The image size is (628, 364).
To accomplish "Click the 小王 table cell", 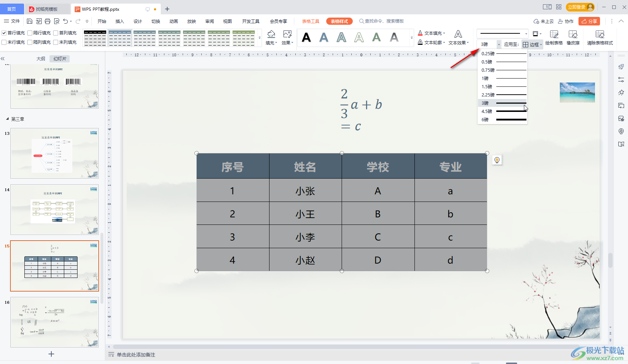I will point(305,214).
